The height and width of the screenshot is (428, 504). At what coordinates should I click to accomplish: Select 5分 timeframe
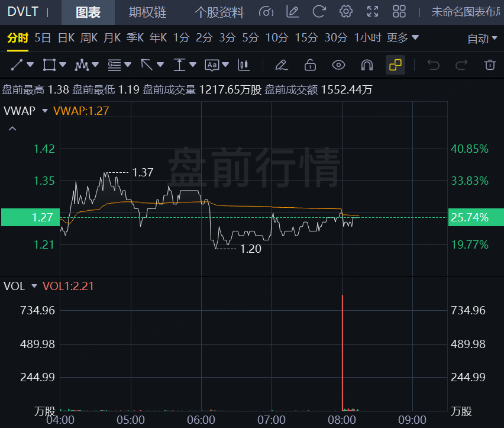click(250, 38)
